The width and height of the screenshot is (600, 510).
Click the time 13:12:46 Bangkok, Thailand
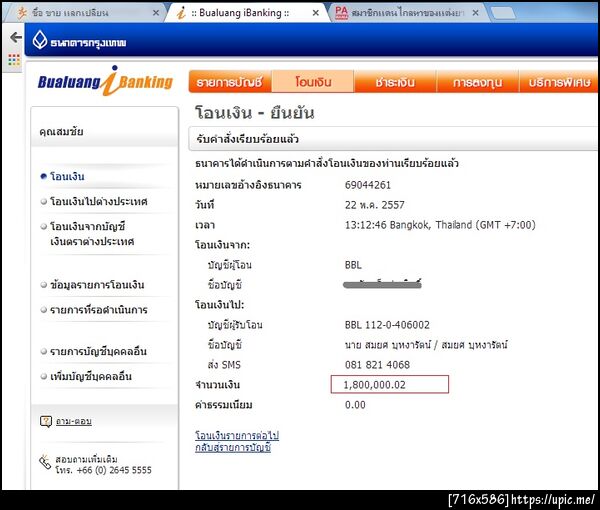(x=440, y=225)
